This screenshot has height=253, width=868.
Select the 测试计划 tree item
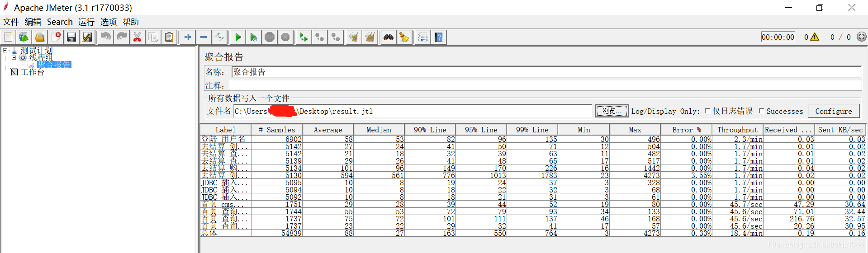coord(36,50)
